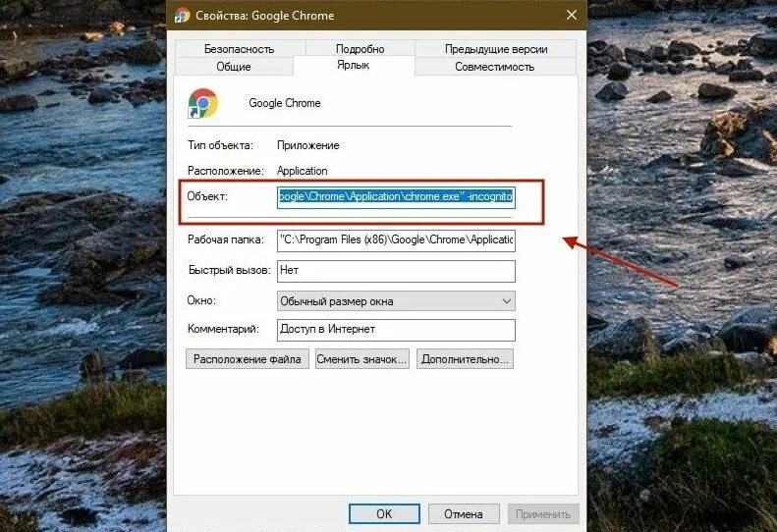Open the Предыдущие версии tab
777x532 pixels.
click(x=495, y=48)
